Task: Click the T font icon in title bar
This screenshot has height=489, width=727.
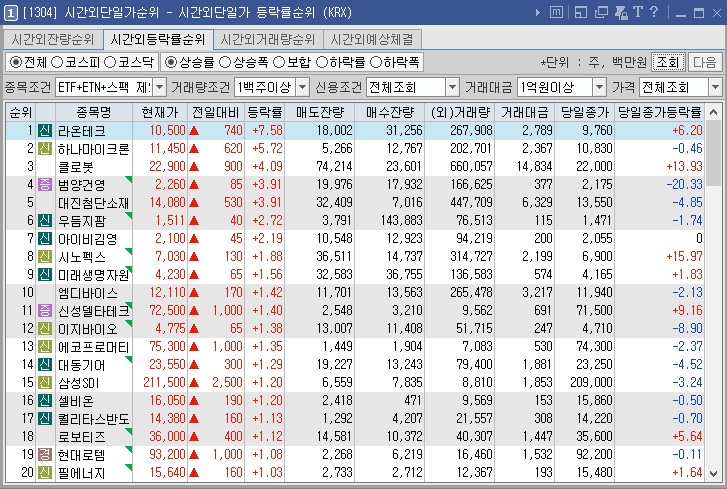Action: pyautogui.click(x=638, y=12)
